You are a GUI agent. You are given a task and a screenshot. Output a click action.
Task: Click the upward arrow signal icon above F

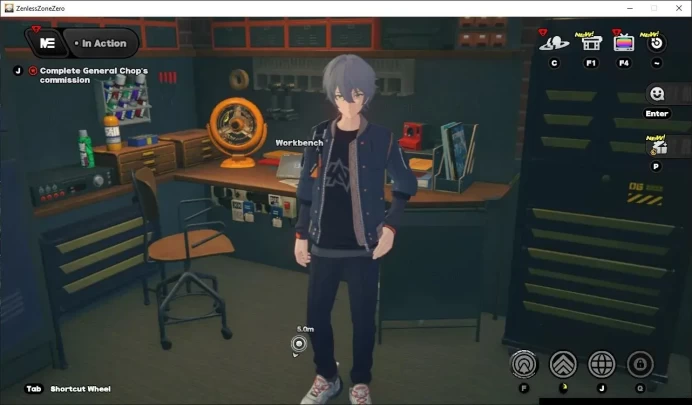coord(524,364)
